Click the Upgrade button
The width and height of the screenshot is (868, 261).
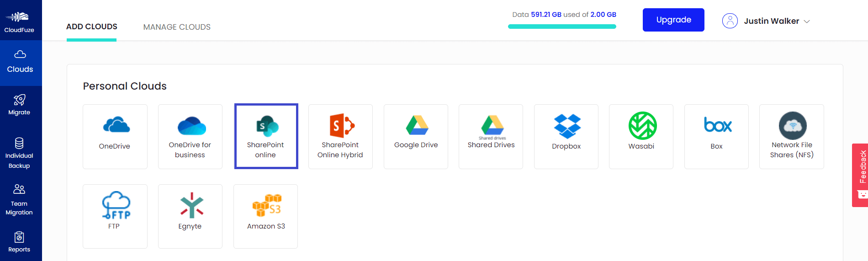[673, 20]
